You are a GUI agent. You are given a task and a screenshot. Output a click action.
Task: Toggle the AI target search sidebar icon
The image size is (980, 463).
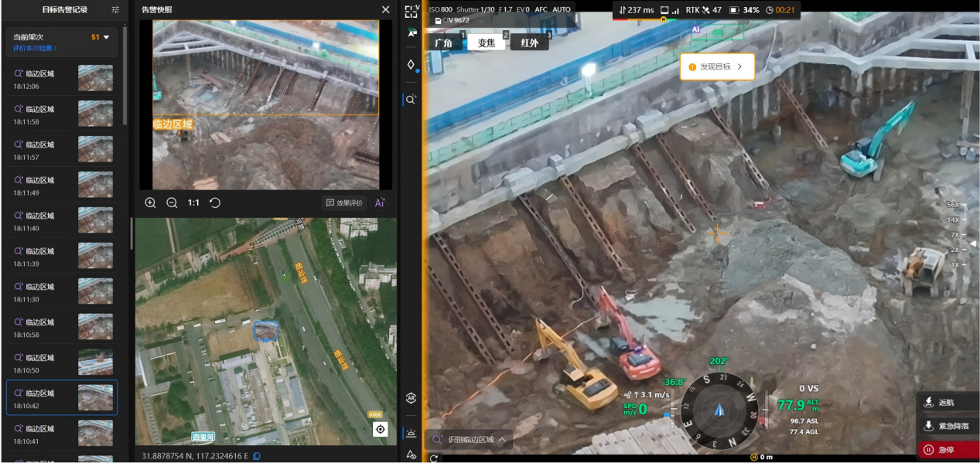[x=411, y=100]
